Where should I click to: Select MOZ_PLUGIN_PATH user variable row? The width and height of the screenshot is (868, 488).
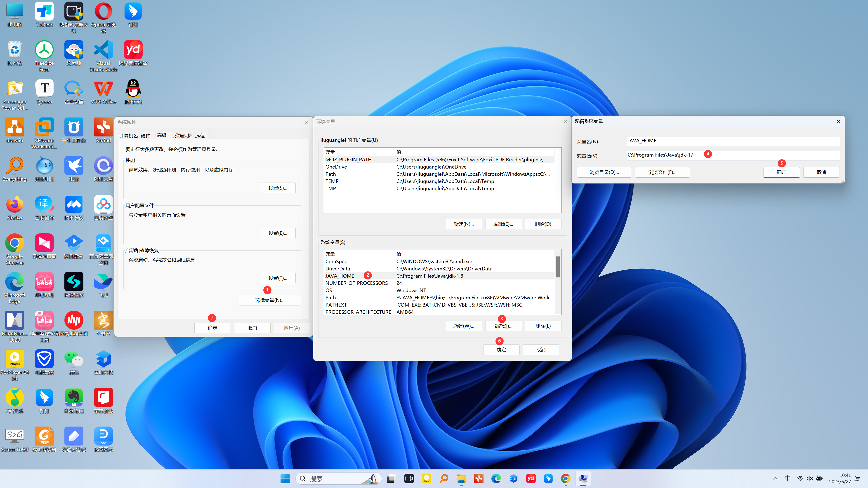click(439, 160)
